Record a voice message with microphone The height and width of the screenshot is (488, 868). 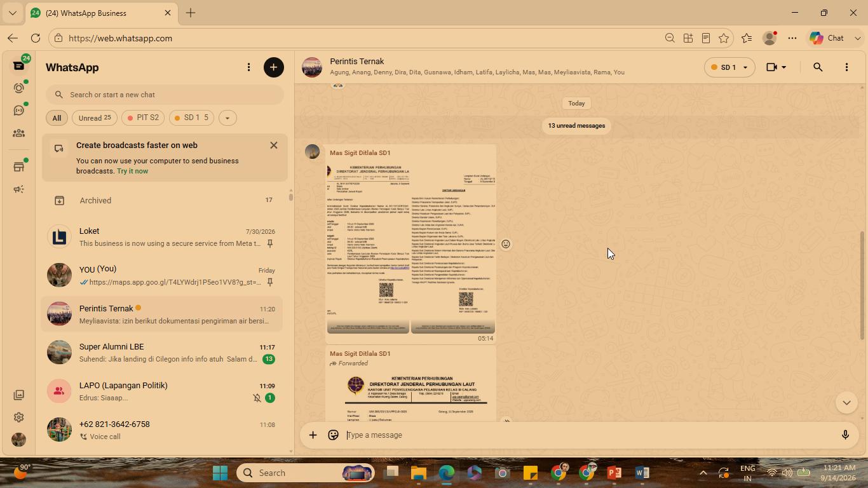click(845, 435)
